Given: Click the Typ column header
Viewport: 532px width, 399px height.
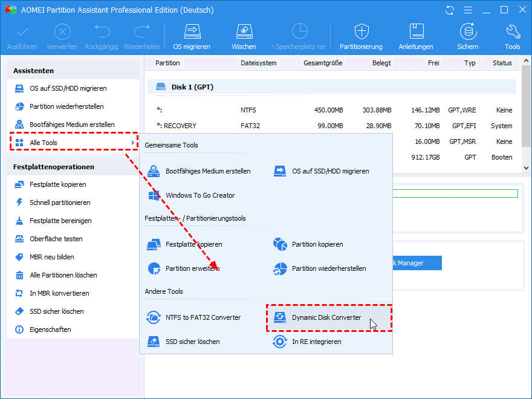Looking at the screenshot, I should tap(470, 63).
